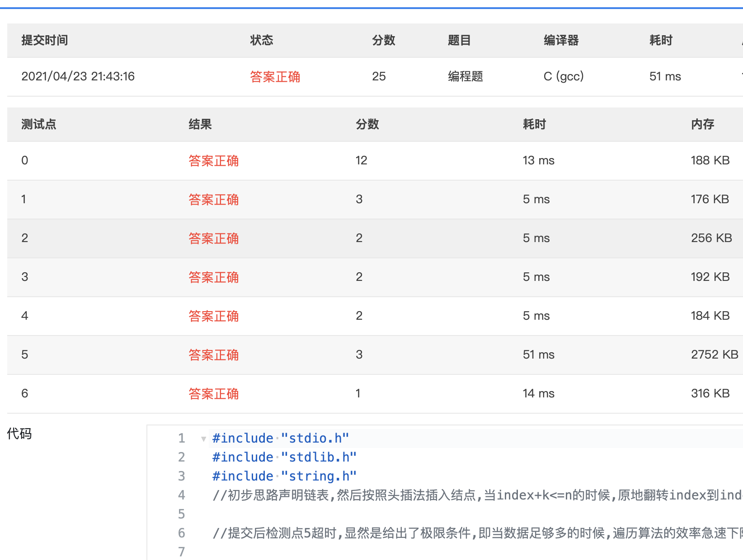Click the 176 KB memory value
Viewport: 743px width, 560px height.
(x=710, y=199)
